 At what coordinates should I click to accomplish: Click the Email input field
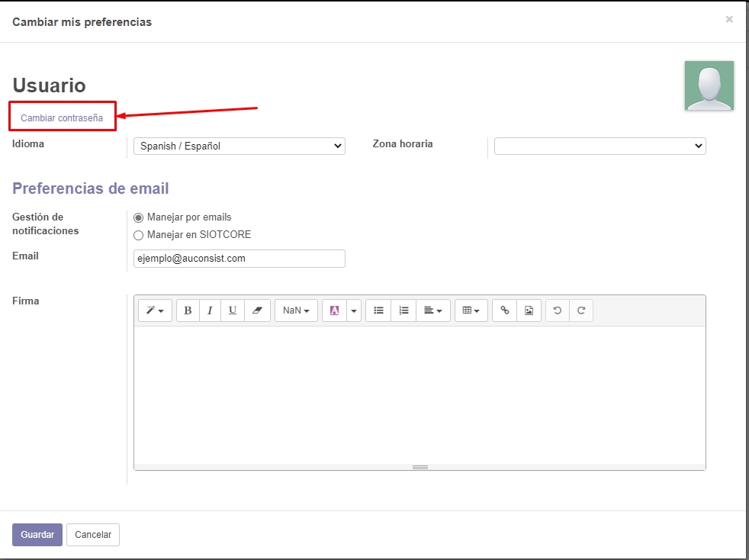(239, 259)
